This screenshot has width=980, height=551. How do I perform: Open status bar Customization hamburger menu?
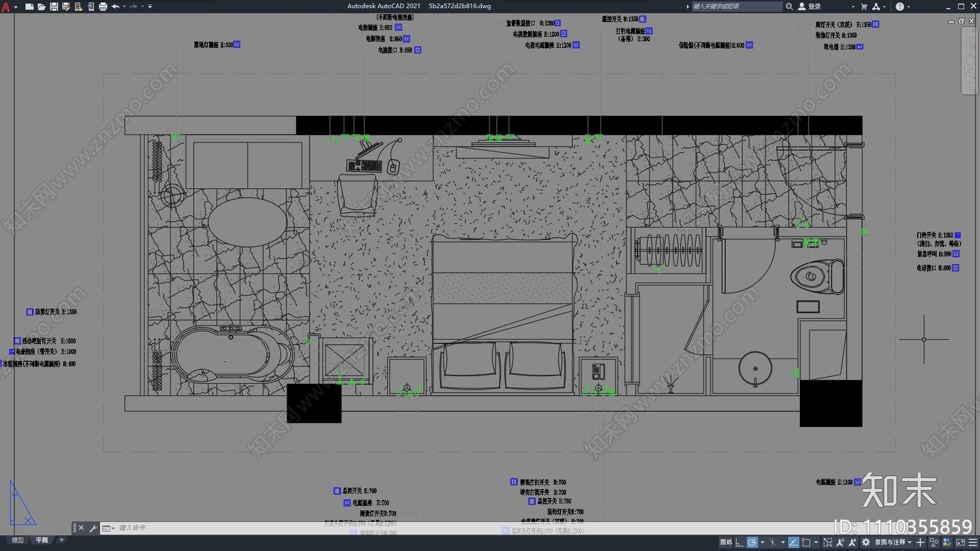[973, 542]
